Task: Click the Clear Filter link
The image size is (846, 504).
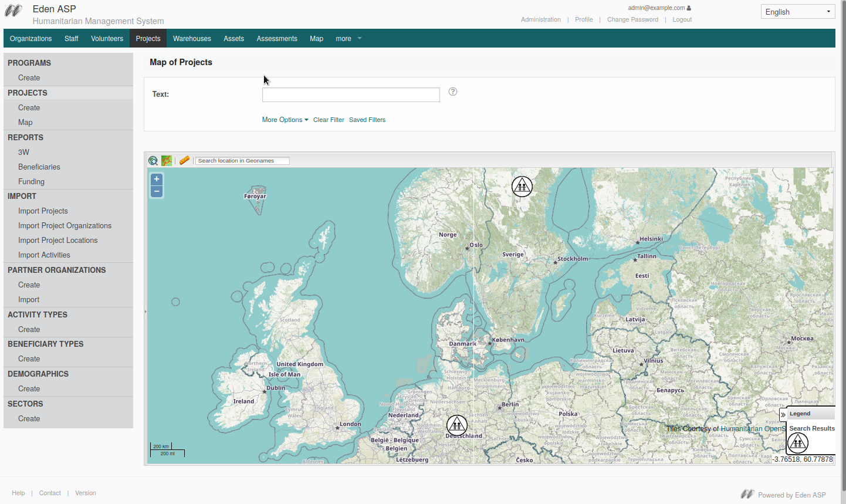Action: tap(329, 120)
